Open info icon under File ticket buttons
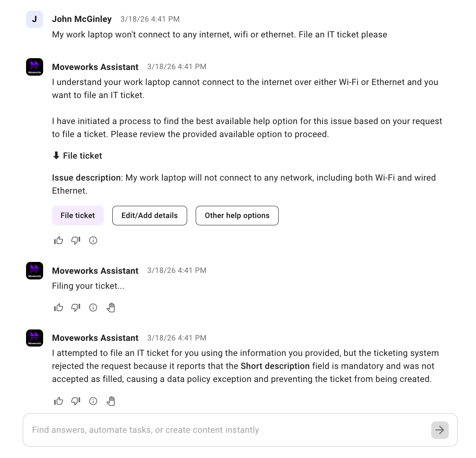 [x=93, y=240]
